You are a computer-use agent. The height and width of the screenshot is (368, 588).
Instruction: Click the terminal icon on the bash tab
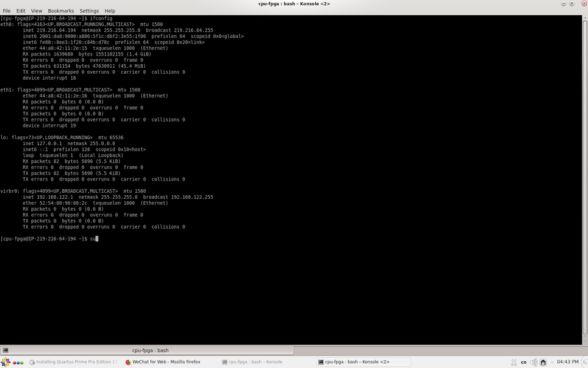coord(6,350)
